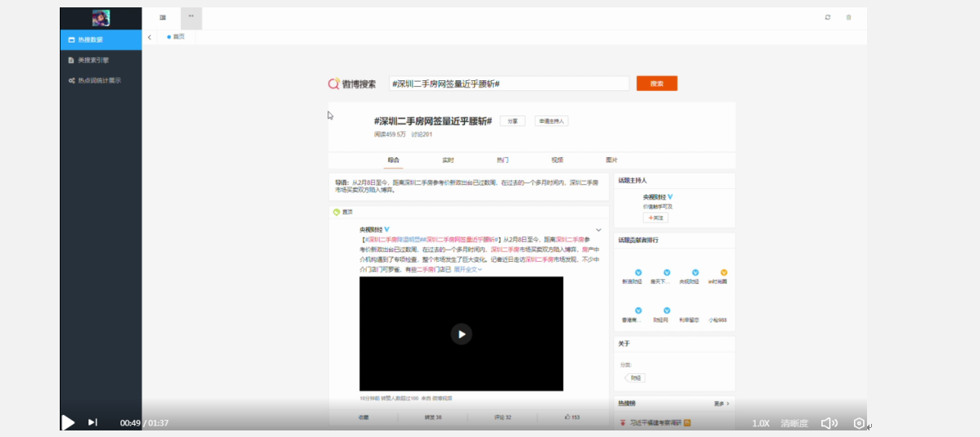980x437 pixels.
Task: Click the 申请主持人 button
Action: tap(551, 121)
